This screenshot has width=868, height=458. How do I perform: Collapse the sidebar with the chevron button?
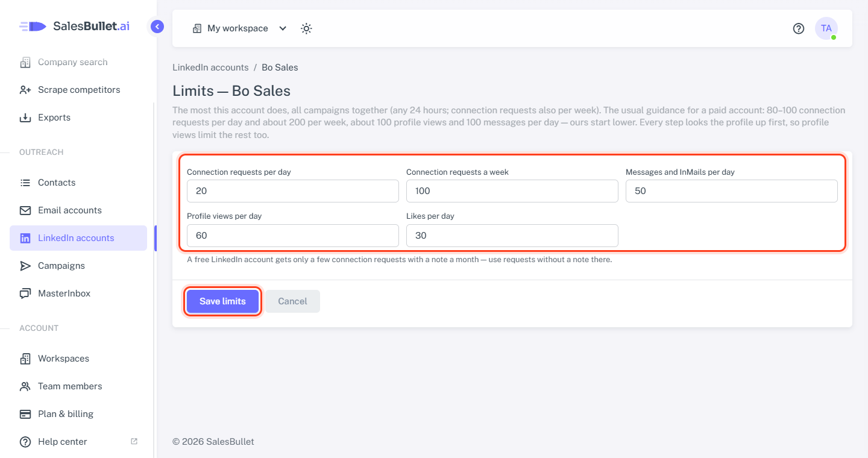(157, 27)
